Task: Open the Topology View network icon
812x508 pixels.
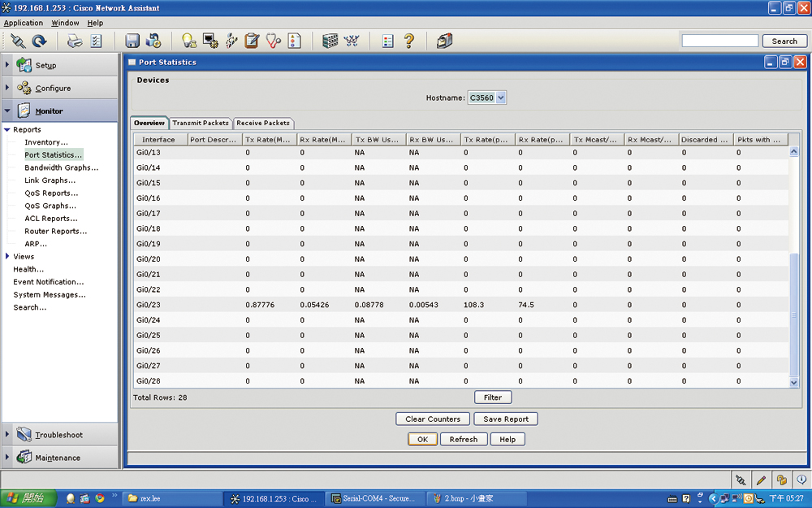Action: 352,41
